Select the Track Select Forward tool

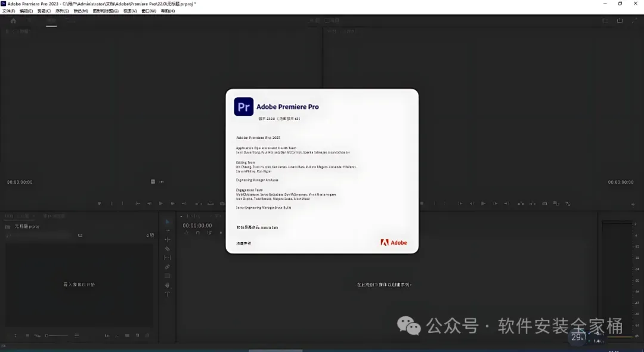167,230
